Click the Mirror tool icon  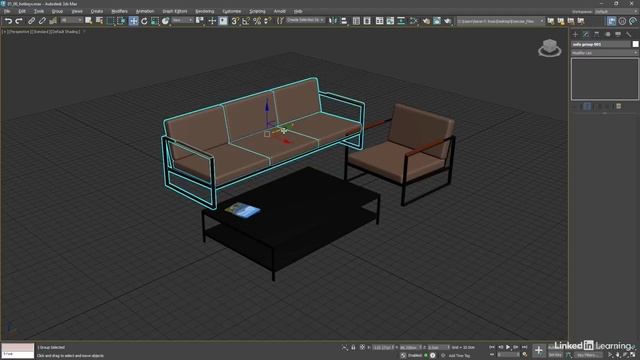[333, 21]
